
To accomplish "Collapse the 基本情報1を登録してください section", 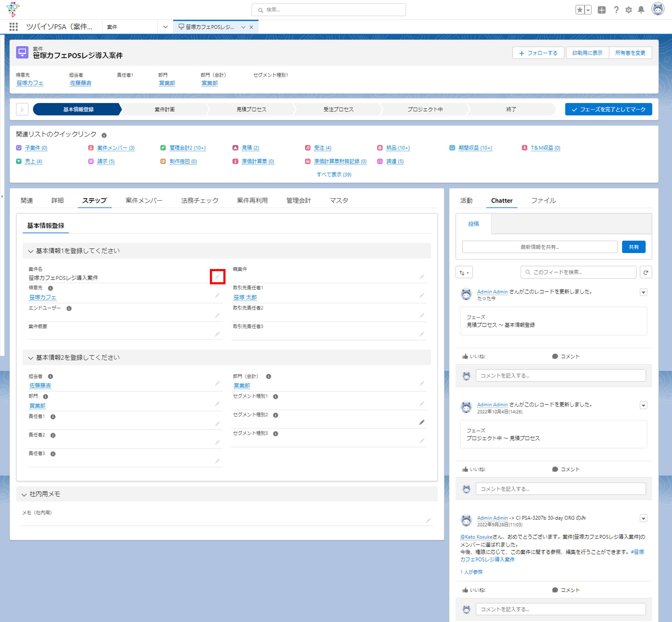I will 31,251.
